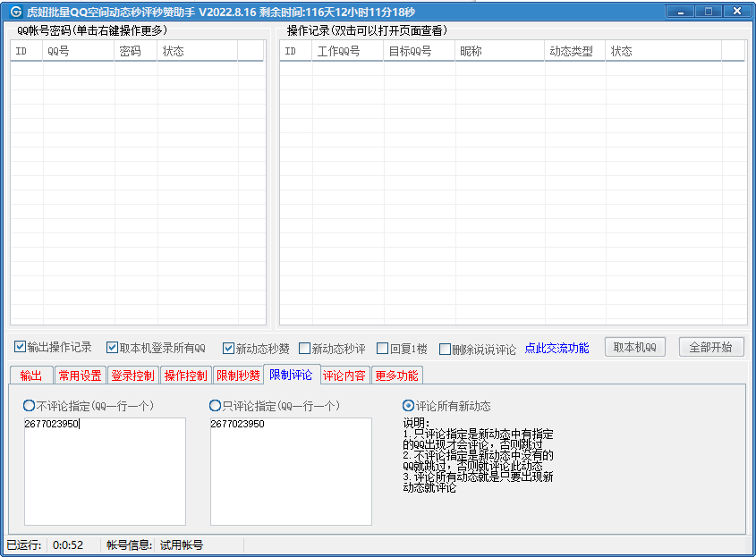Click 密码 column header
756x557 pixels.
136,51
